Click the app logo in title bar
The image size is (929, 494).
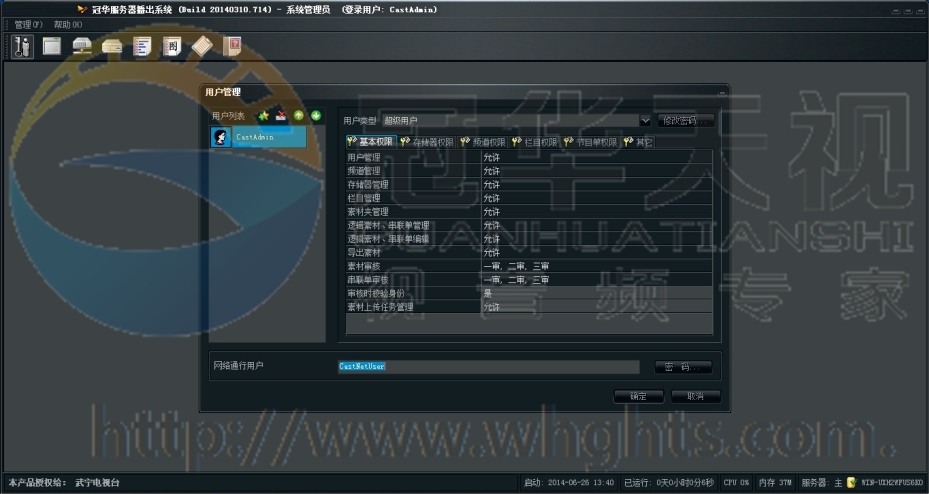[x=82, y=9]
